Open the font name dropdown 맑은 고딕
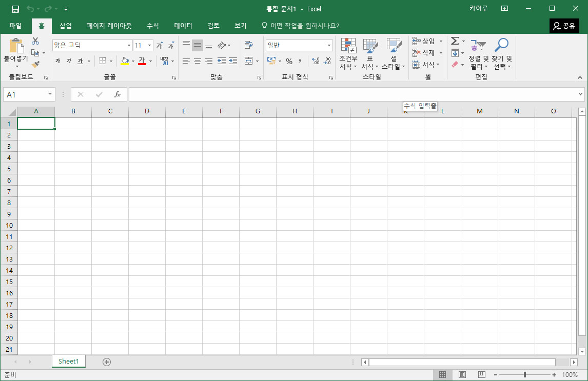Screen dimensions: 588x381 [129, 45]
